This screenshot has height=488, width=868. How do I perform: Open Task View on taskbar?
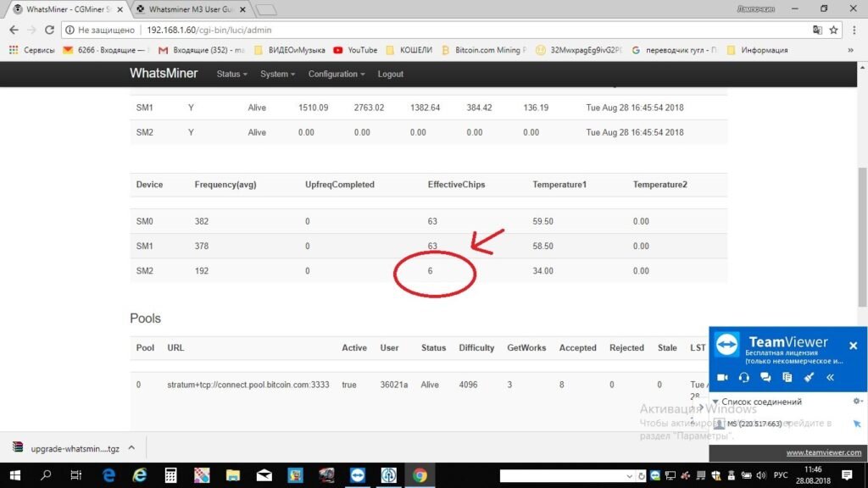click(75, 475)
